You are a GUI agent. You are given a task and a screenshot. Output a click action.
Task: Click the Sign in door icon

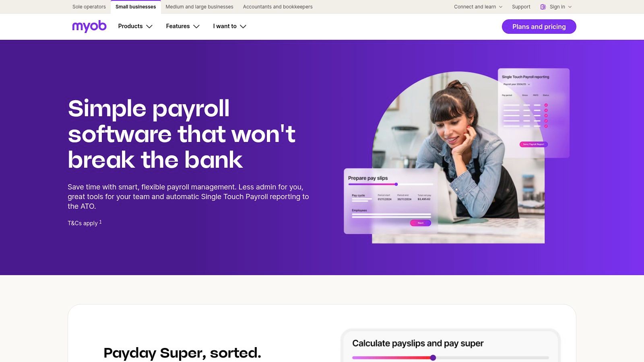(x=543, y=7)
